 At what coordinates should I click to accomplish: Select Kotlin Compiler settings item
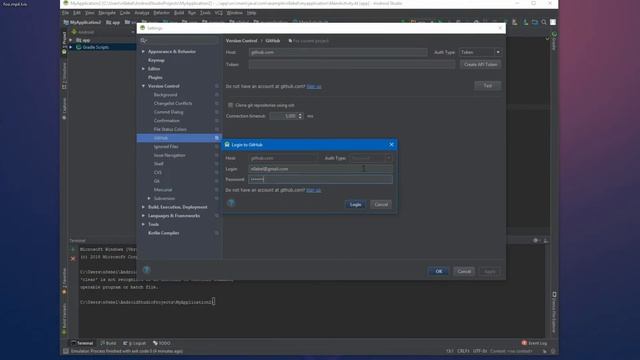coord(163,233)
